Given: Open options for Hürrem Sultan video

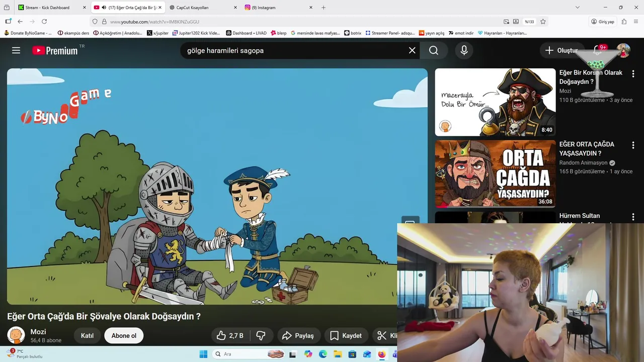Looking at the screenshot, I should coord(633,217).
